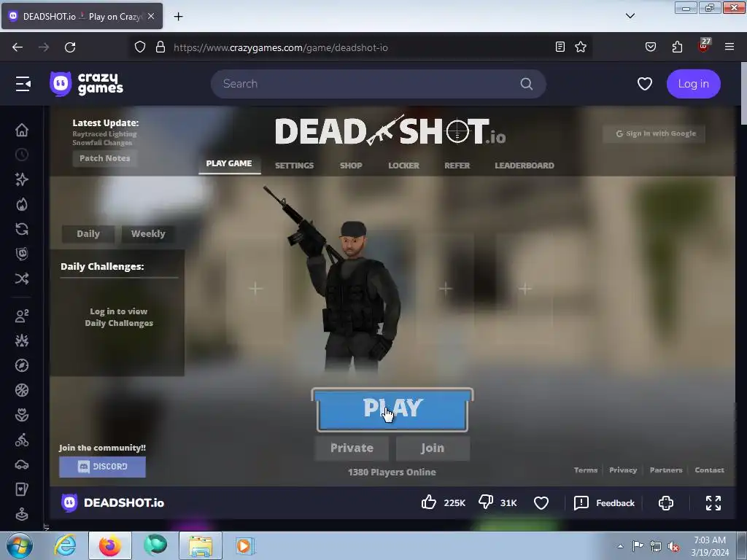
Task: Open the LEADERBOARD tab
Action: tap(524, 166)
